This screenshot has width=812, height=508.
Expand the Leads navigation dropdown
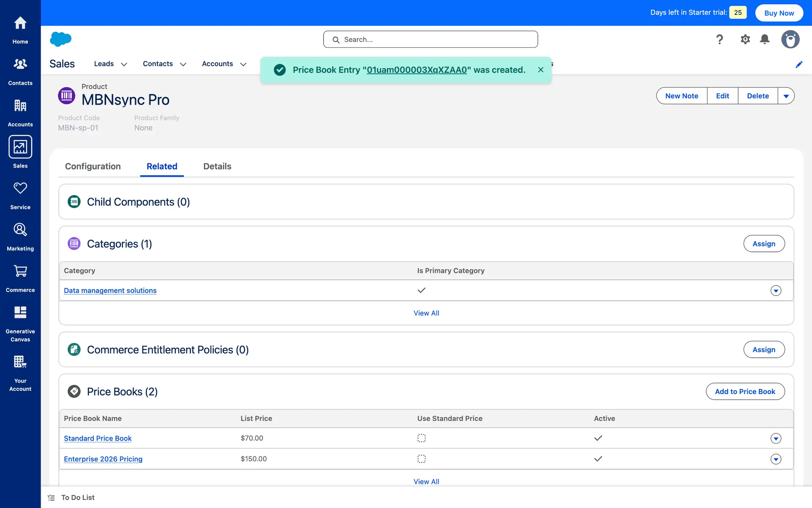(124, 64)
